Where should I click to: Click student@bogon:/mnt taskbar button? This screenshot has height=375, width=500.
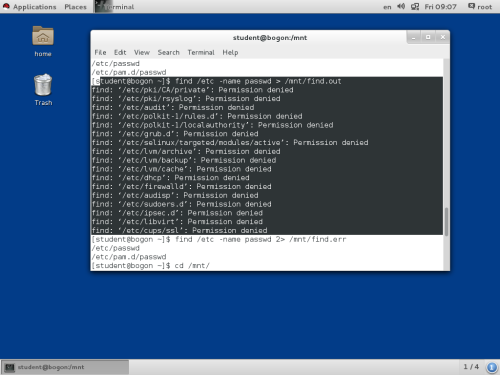pyautogui.click(x=65, y=367)
